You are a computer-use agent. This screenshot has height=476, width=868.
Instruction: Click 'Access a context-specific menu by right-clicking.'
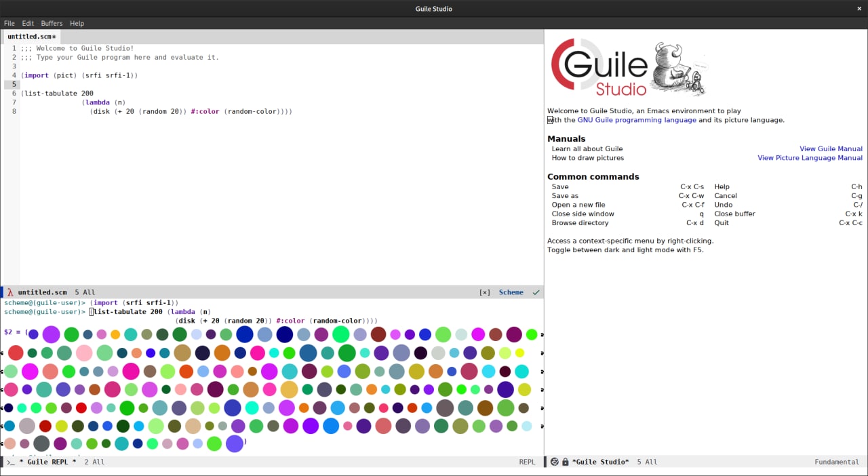pos(631,241)
